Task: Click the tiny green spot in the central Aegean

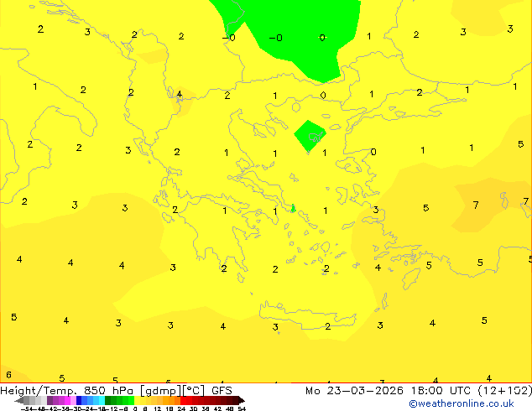Action: [x=293, y=209]
